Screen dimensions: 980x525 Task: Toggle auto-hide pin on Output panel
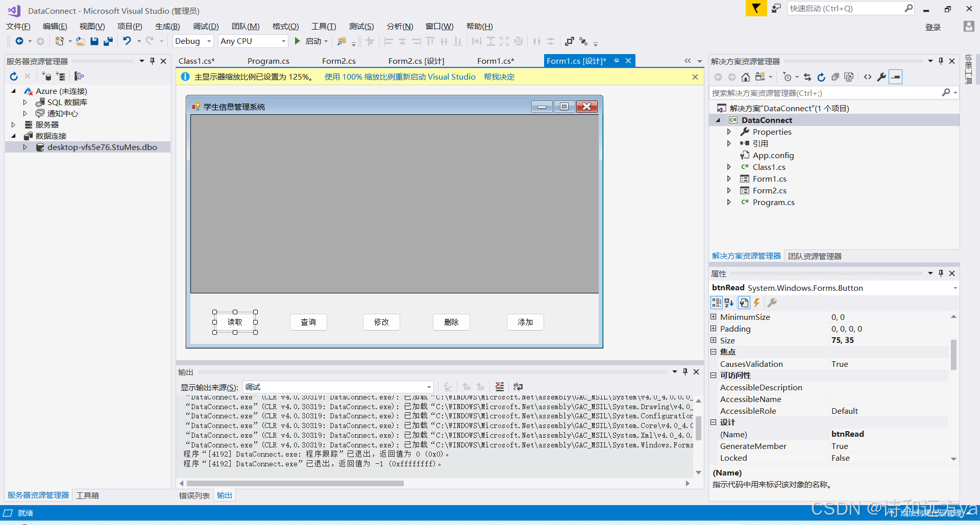685,372
